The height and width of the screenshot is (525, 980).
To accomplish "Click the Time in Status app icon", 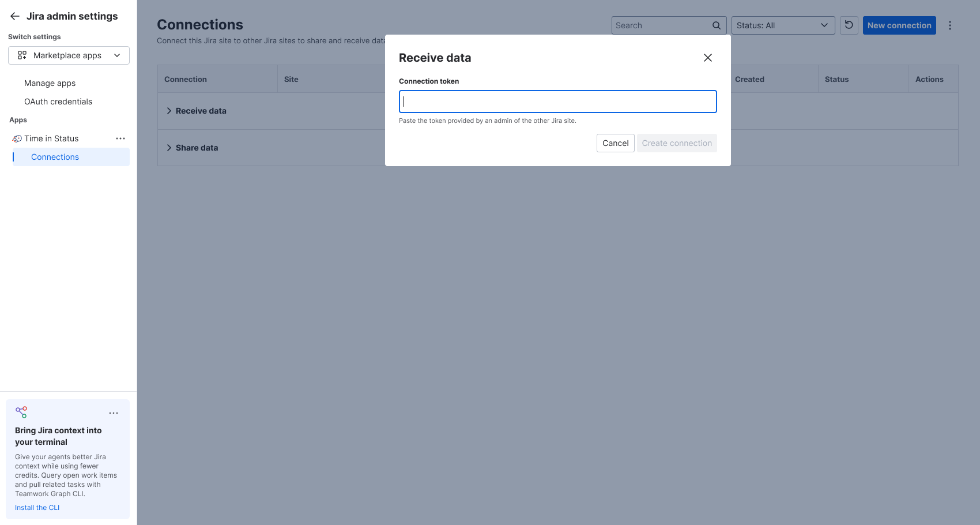I will (17, 138).
